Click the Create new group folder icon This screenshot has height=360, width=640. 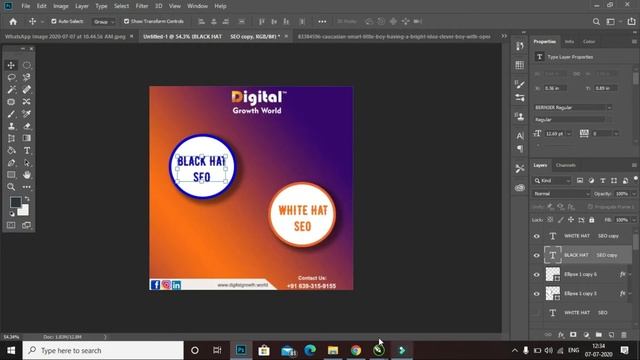(599, 335)
